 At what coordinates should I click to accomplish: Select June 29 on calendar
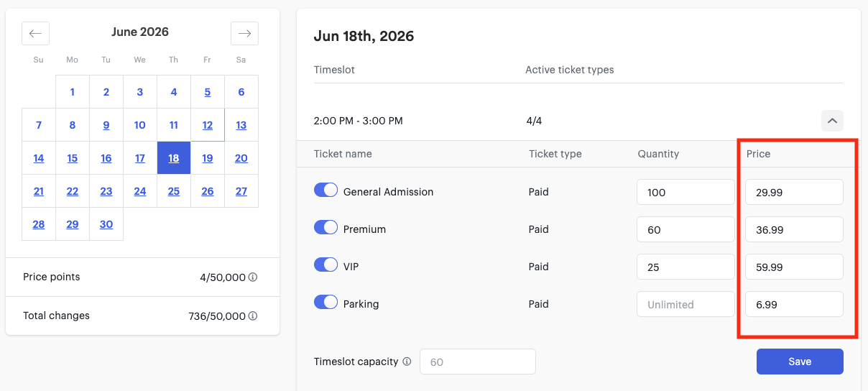point(73,224)
